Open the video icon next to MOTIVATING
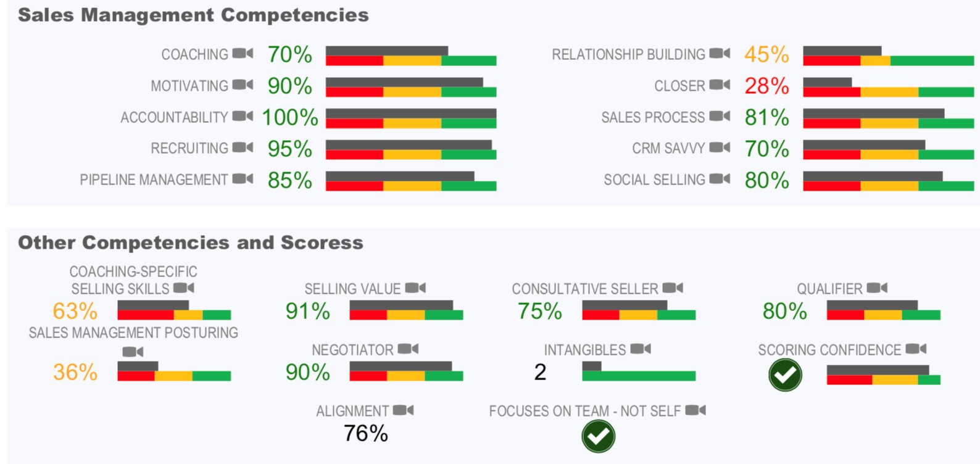This screenshot has width=980, height=464. [243, 85]
